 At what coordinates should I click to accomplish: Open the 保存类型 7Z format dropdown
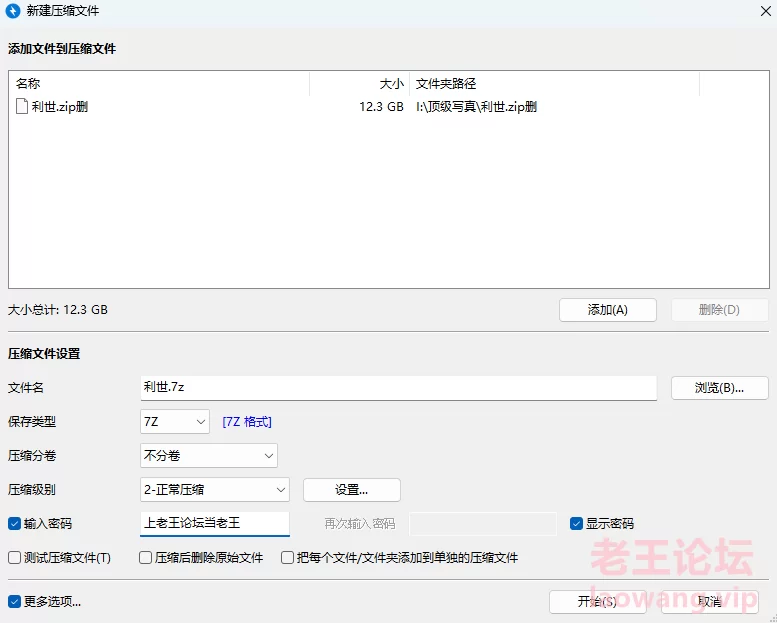[175, 422]
